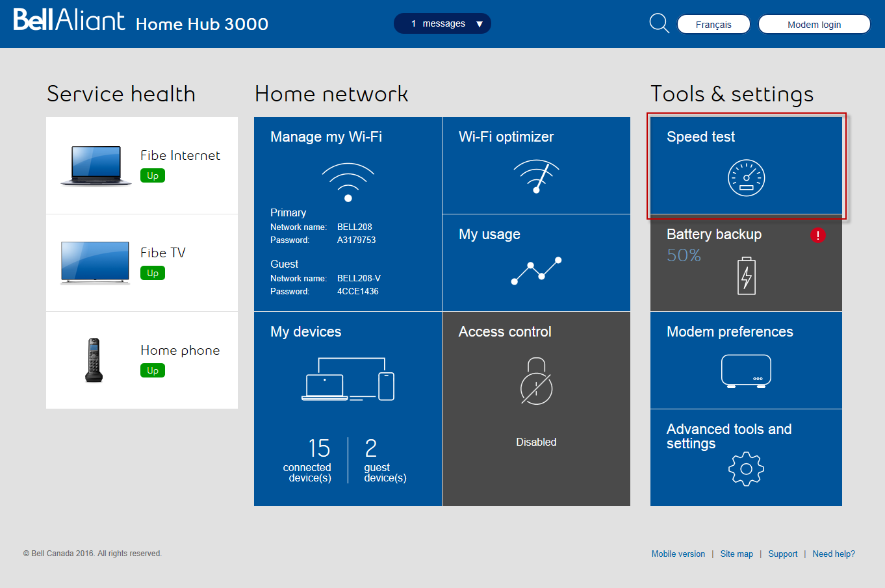
Task: Click the Home phone label
Action: tap(180, 350)
